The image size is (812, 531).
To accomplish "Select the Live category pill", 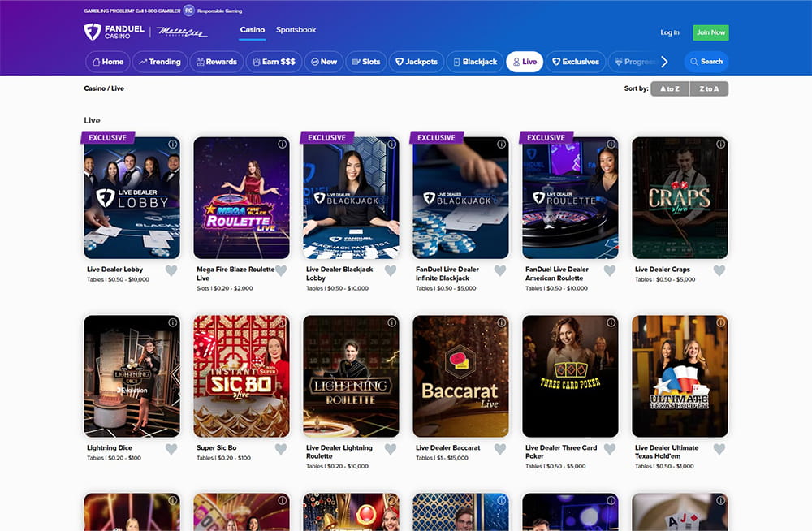I will point(525,62).
